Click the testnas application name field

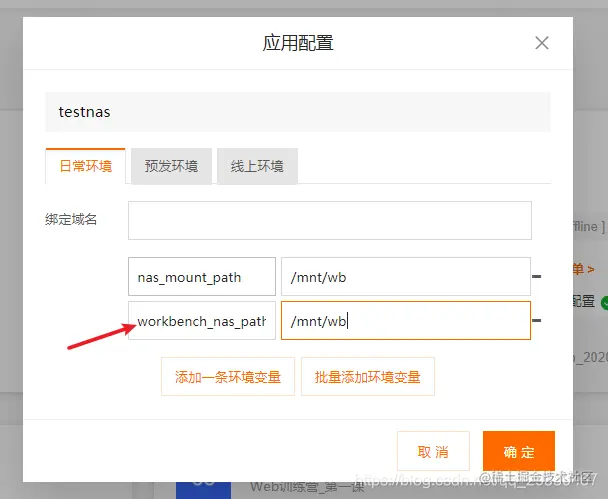(298, 112)
